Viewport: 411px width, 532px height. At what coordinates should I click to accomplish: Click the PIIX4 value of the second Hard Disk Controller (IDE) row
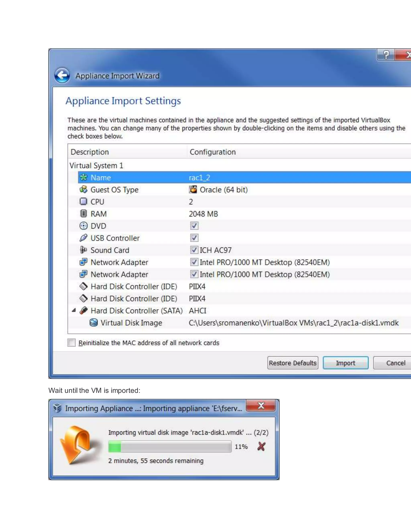[x=197, y=299]
